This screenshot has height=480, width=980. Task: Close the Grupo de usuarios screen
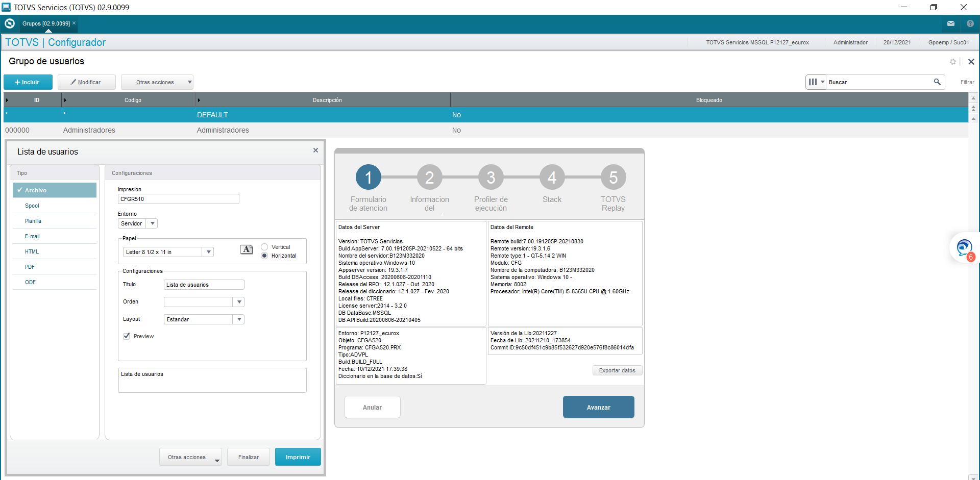[971, 62]
